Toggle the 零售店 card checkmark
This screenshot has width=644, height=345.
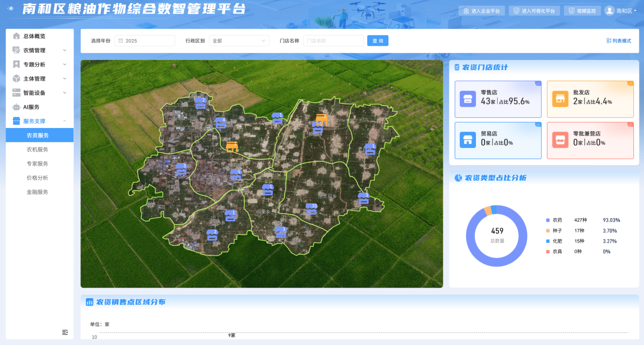[x=538, y=84]
